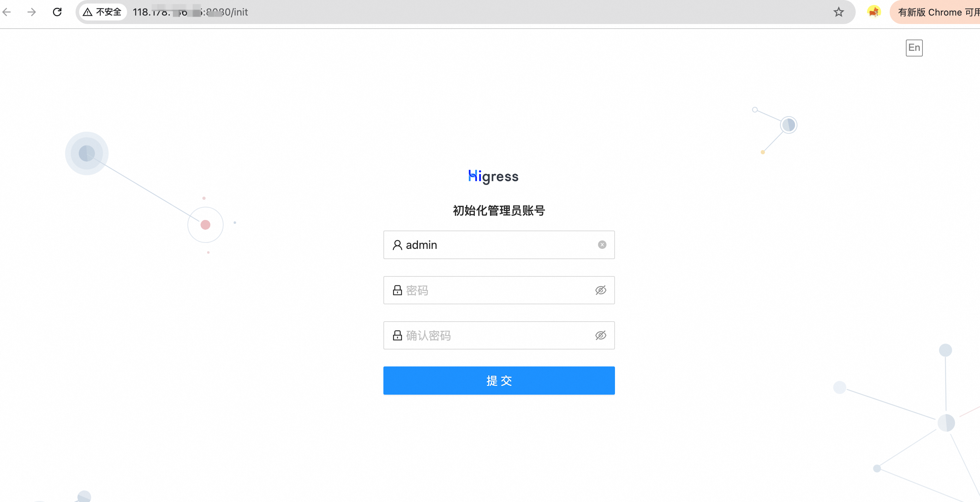Show the confirm password field contents
Viewport: 980px width, 502px height.
[600, 335]
